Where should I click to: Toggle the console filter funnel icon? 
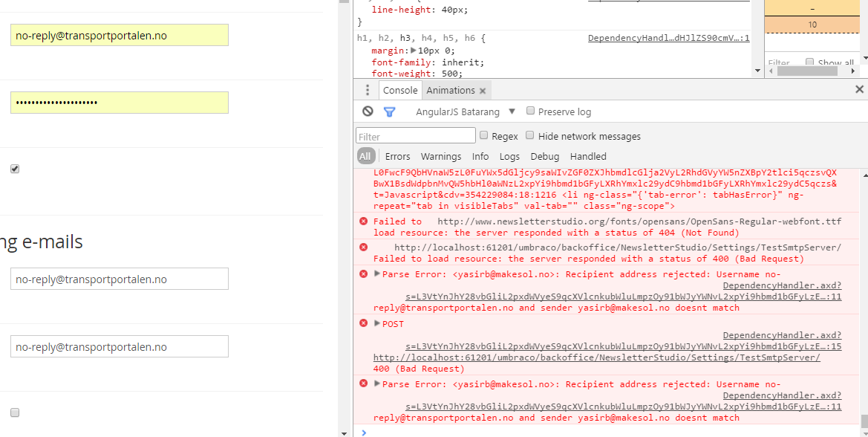[389, 111]
